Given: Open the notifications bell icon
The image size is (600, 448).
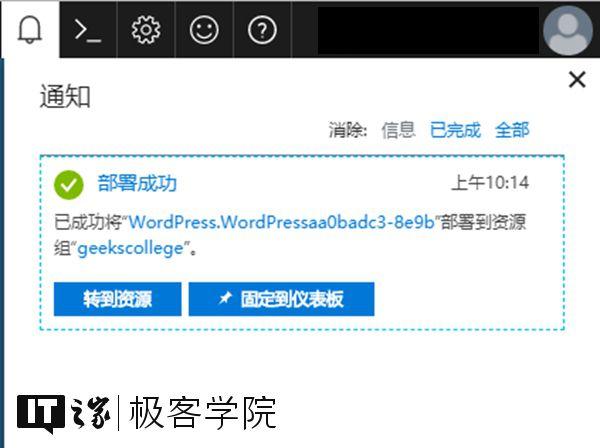Looking at the screenshot, I should pos(30,29).
